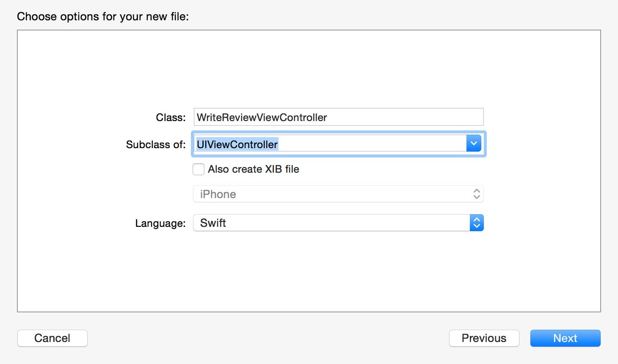Click blank space between Cancel and Previous buttons

coord(267,338)
